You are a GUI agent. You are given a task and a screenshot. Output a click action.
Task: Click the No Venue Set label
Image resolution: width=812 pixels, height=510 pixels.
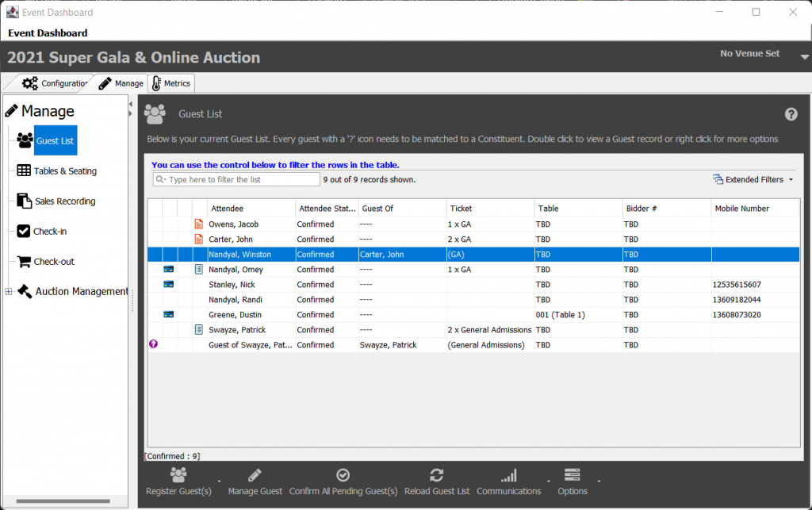click(x=749, y=53)
